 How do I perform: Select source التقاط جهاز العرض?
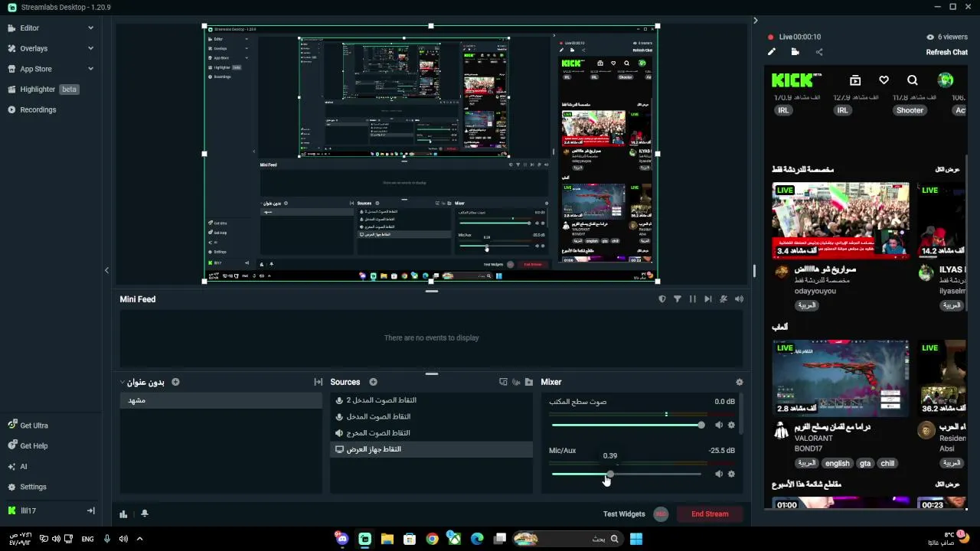(x=432, y=449)
